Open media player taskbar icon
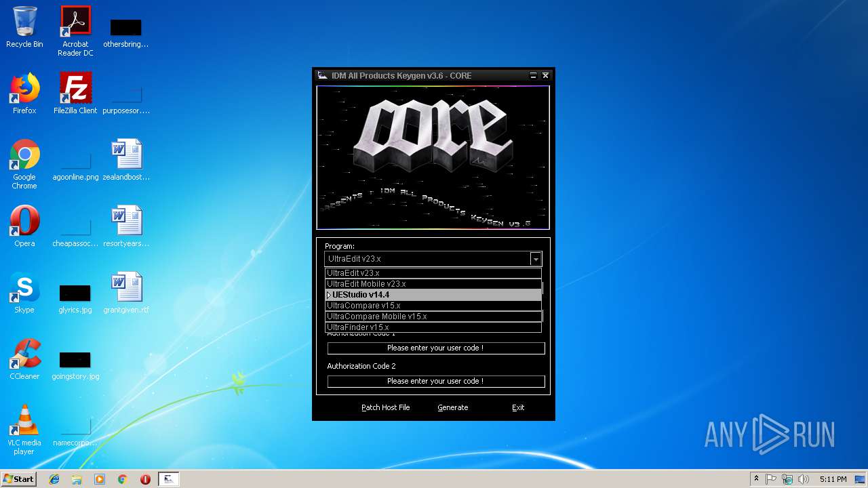The image size is (868, 488). pyautogui.click(x=100, y=479)
